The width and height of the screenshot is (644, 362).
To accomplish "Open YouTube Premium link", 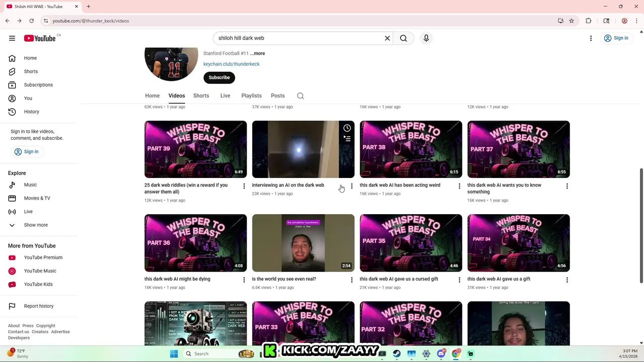I will [x=43, y=257].
